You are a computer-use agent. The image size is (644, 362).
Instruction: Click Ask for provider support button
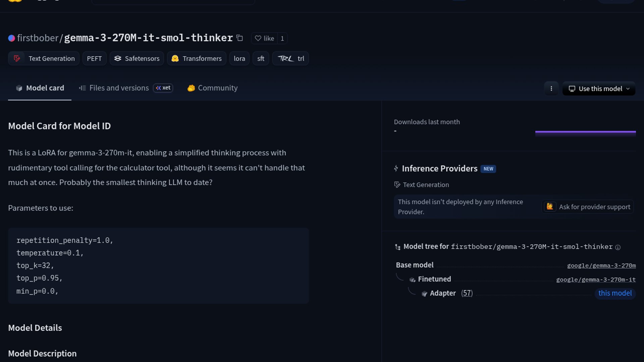click(x=588, y=207)
